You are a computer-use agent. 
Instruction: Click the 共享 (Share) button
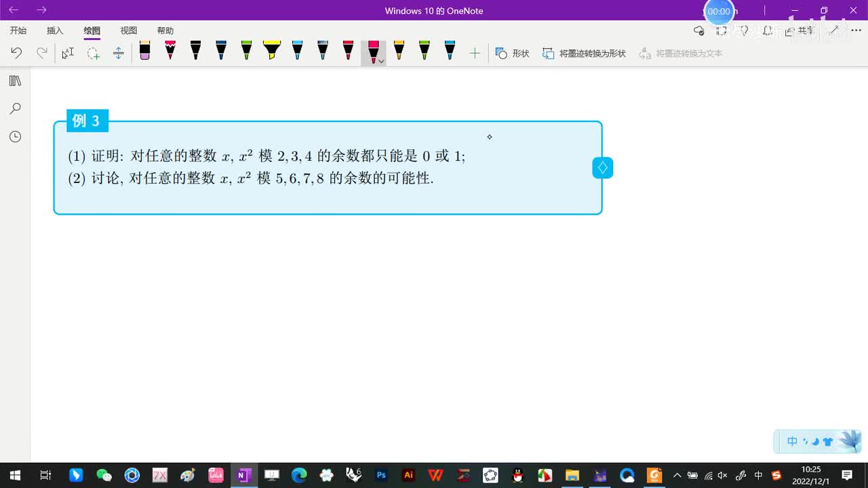(x=800, y=30)
